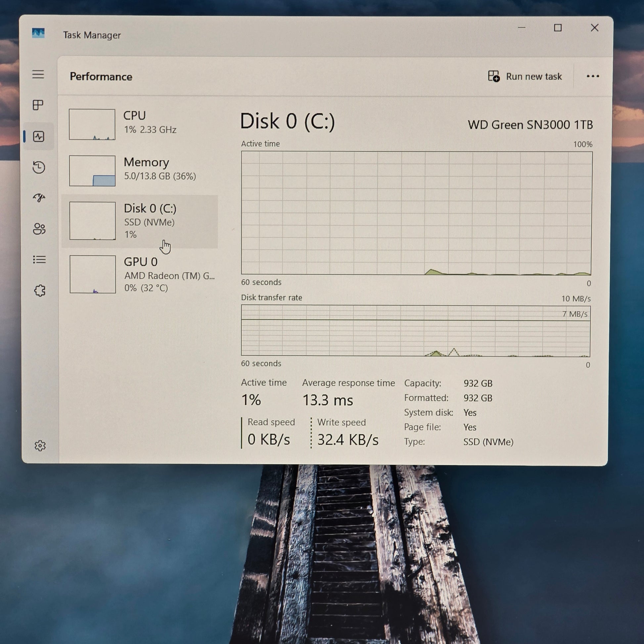Maximize the Task Manager window
Screen dimensions: 644x644
[x=558, y=28]
